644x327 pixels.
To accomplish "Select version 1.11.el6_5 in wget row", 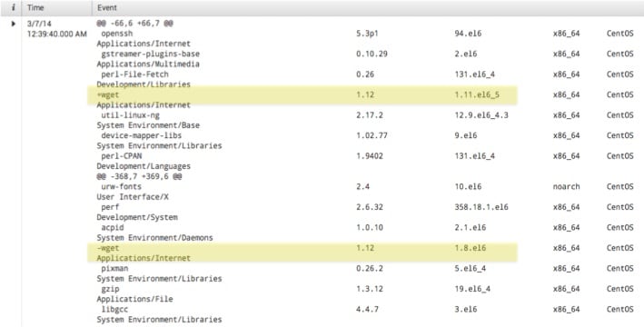I will 477,94.
